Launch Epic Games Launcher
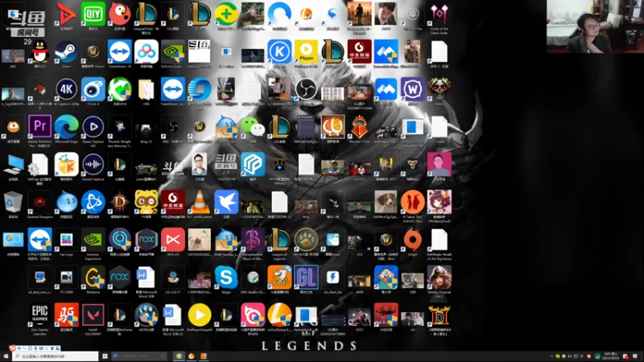Image resolution: width=644 pixels, height=362 pixels. 39,315
